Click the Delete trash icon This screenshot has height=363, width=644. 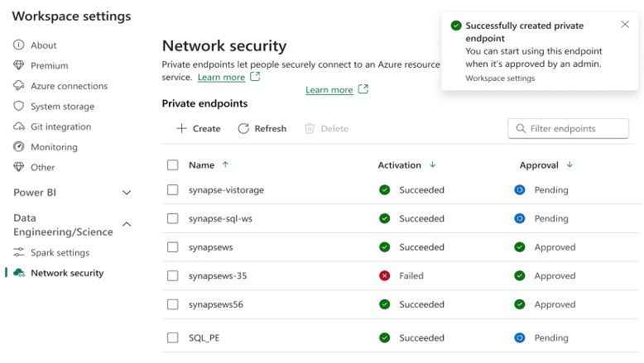310,129
